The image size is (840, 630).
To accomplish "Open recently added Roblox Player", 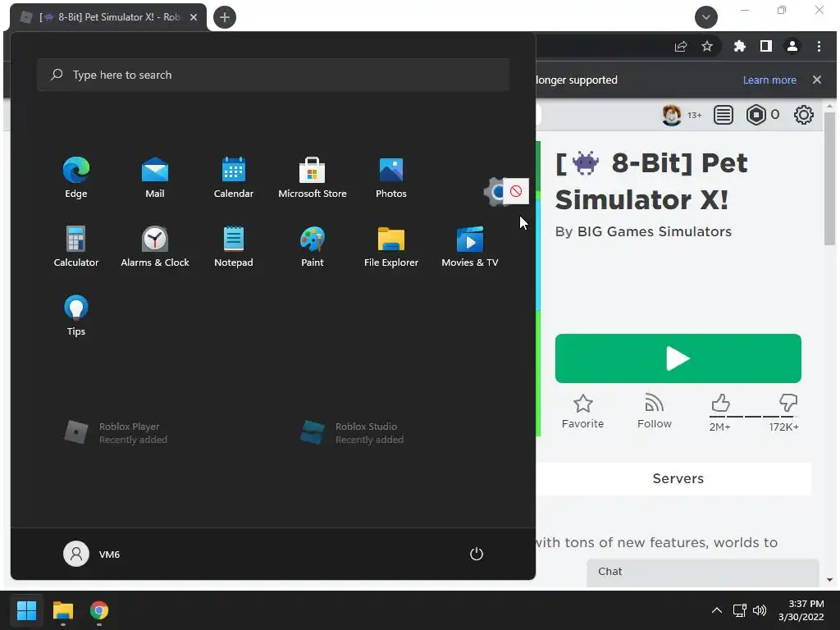I will pyautogui.click(x=116, y=433).
